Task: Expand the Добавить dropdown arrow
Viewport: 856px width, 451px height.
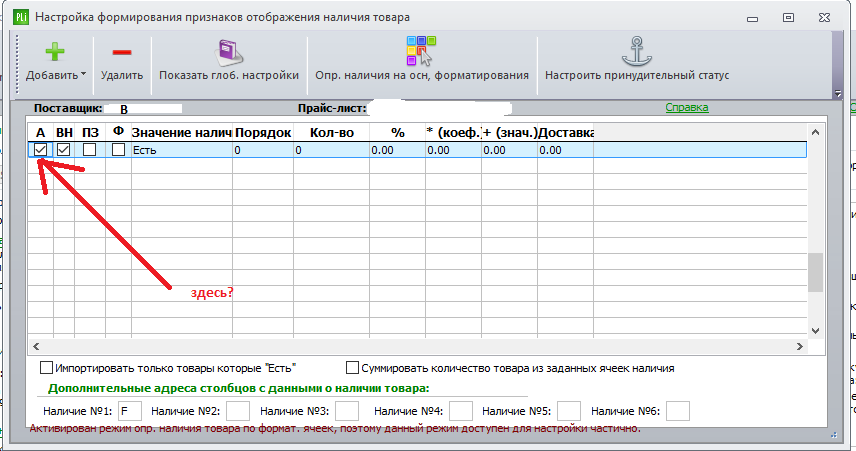Action: coord(84,74)
